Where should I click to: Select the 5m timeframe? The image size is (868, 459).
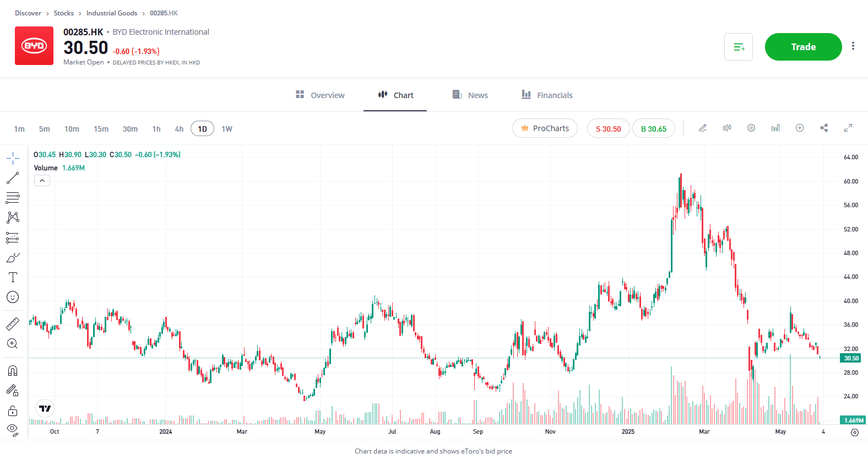tap(45, 129)
